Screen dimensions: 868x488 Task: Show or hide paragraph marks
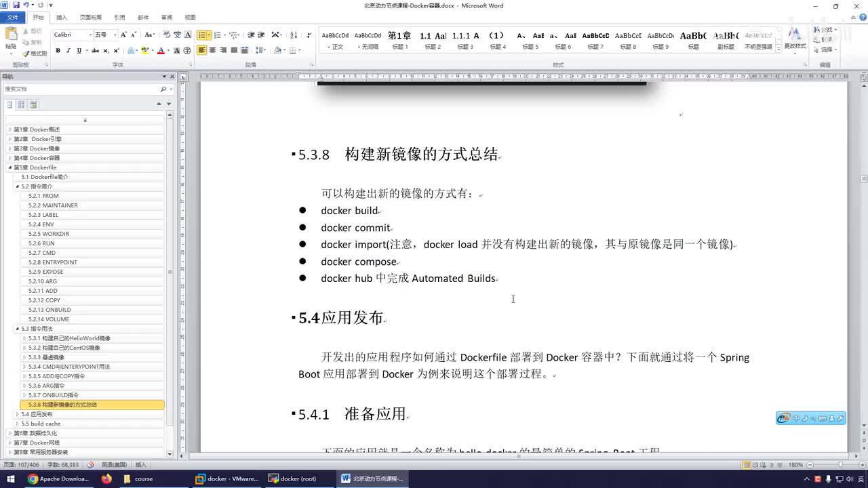309,35
